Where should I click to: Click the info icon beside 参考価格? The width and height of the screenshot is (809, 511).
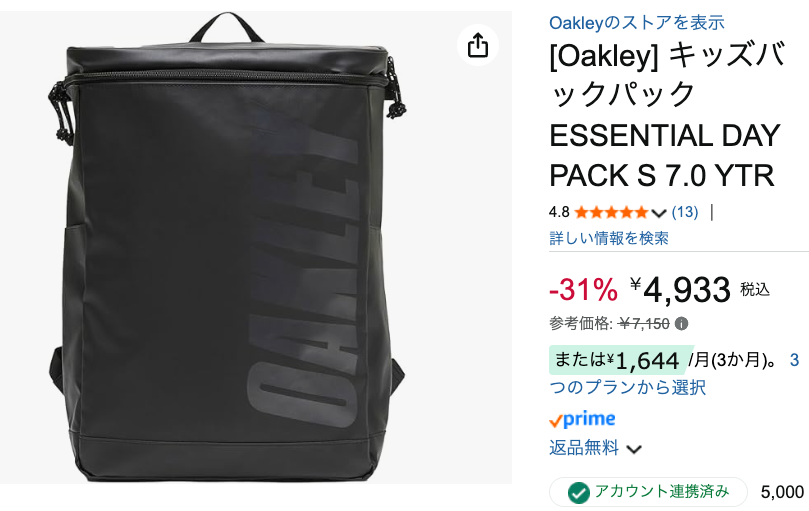[x=682, y=324]
